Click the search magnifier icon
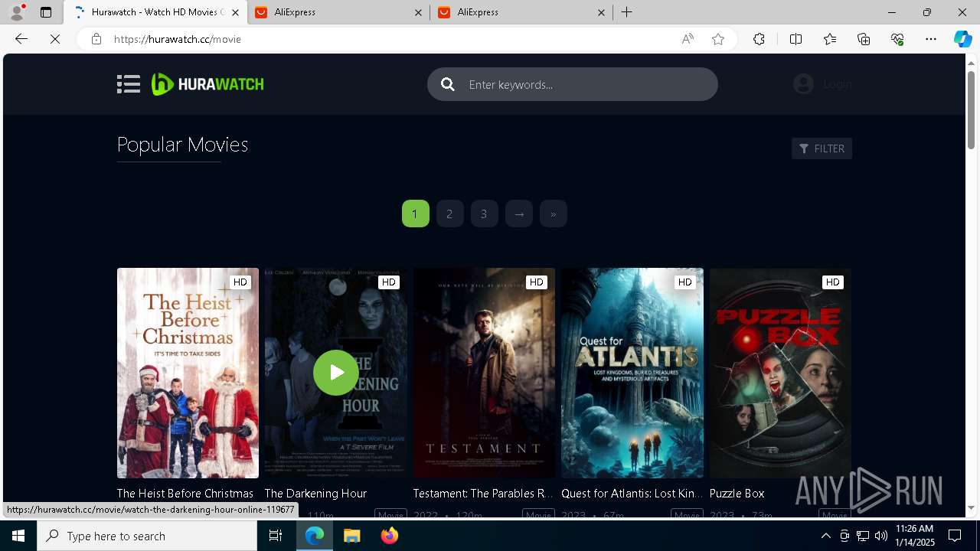Screen dimensions: 980x551 click(x=448, y=84)
